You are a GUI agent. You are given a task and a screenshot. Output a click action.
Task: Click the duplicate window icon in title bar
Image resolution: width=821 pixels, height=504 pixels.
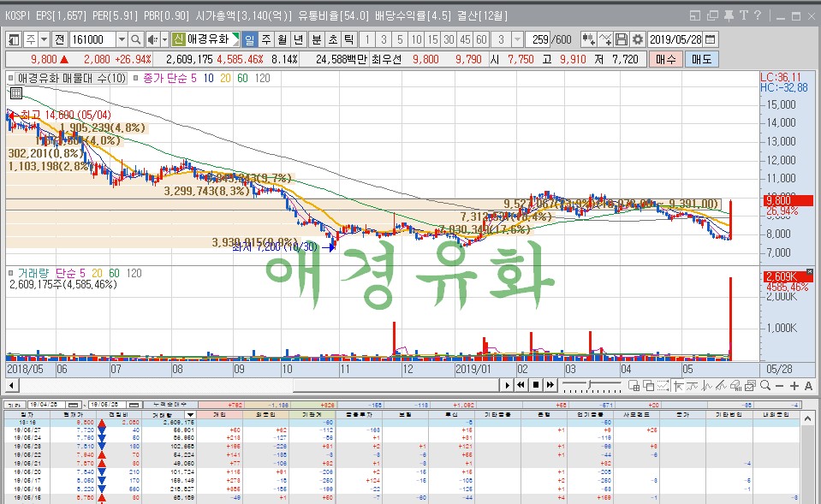[x=712, y=15]
